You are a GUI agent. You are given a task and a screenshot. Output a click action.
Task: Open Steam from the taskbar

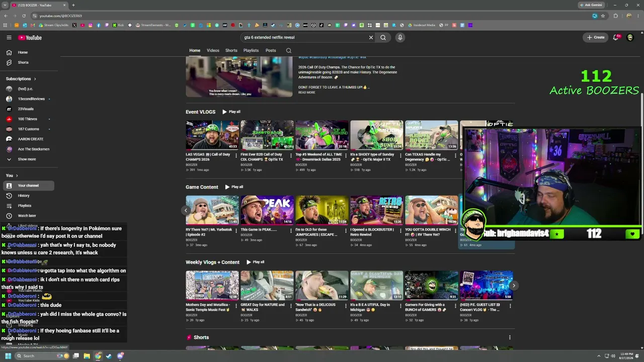click(x=109, y=356)
